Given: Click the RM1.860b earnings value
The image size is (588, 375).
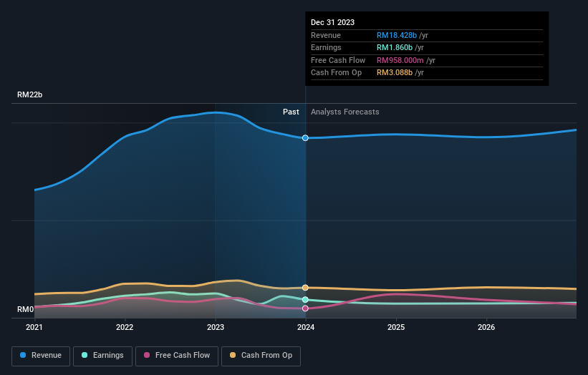Looking at the screenshot, I should [395, 47].
